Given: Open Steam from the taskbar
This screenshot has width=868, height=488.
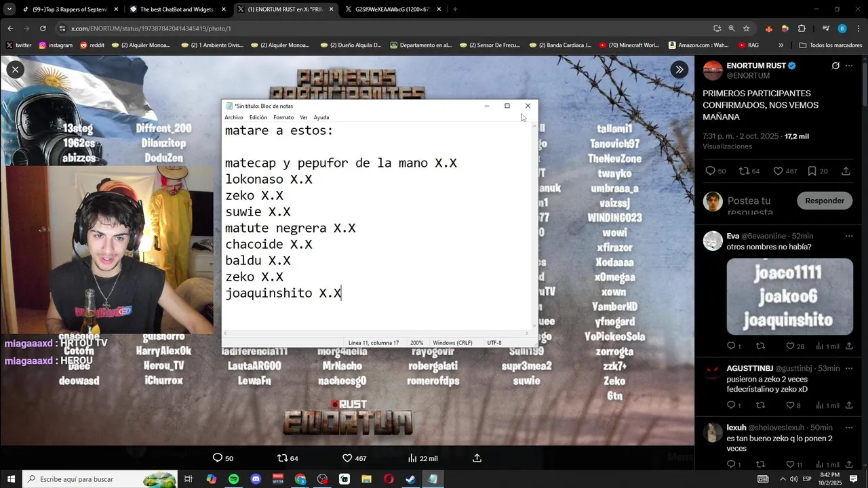Looking at the screenshot, I should (411, 479).
